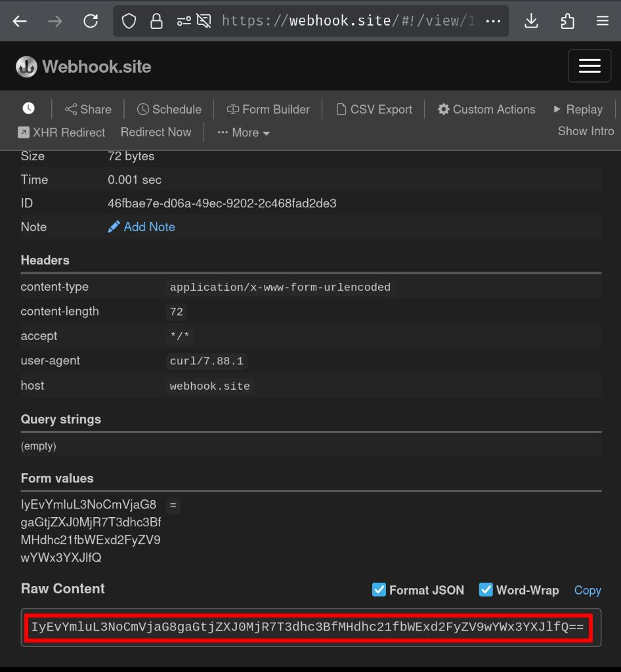621x672 pixels.
Task: Open the Schedule option
Action: 169,110
